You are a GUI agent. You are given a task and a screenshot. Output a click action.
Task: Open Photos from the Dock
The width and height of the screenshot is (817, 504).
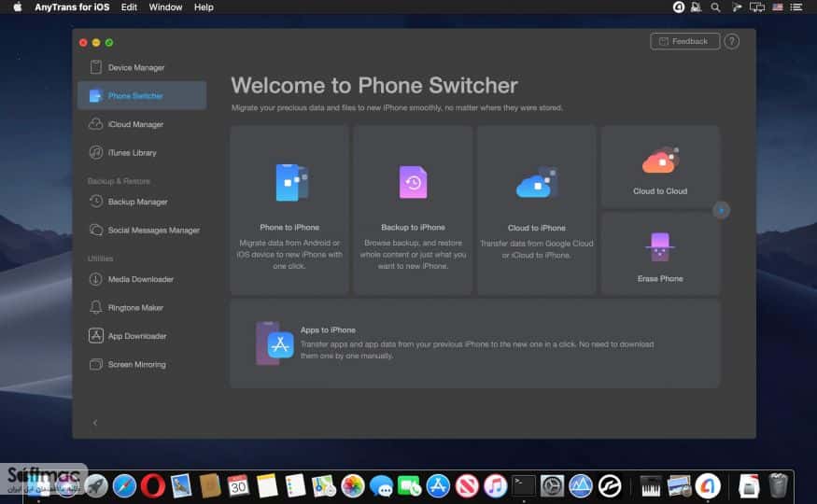[x=353, y=486]
